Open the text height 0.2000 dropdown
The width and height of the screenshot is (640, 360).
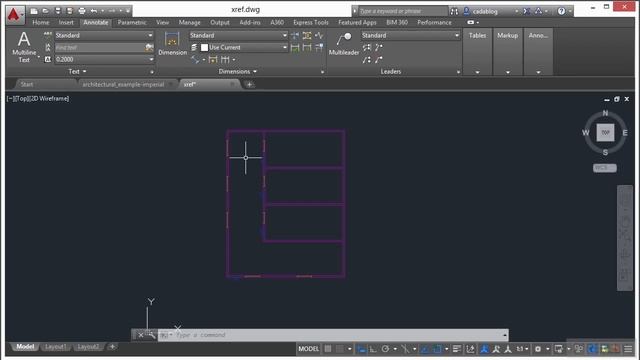click(104, 60)
